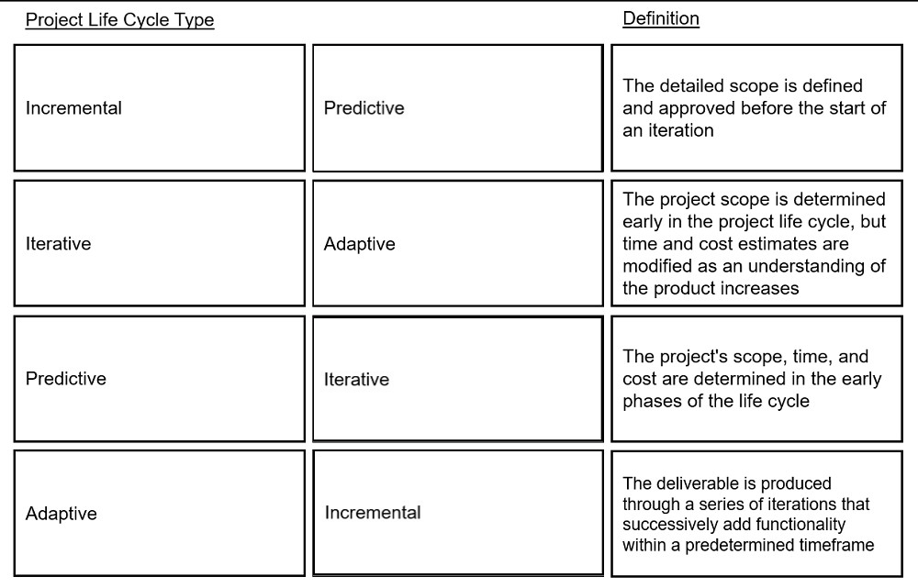The width and height of the screenshot is (918, 588).
Task: Click 'The detailed scope is defined' text
Action: pos(743,85)
